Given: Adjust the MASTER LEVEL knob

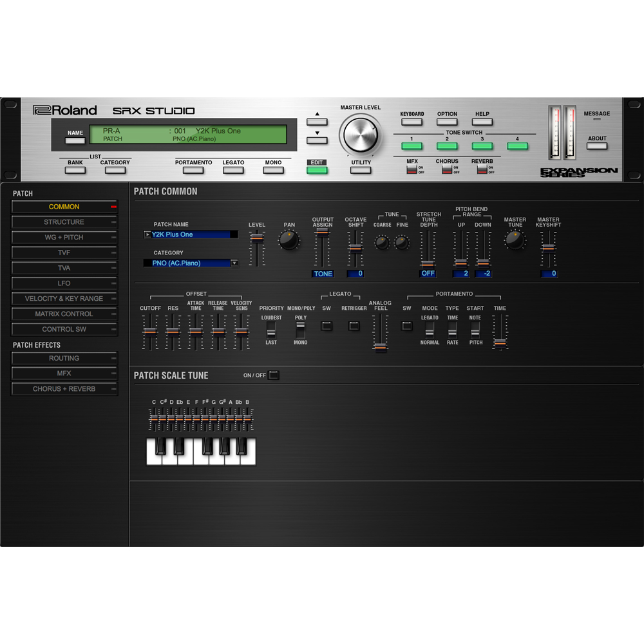Looking at the screenshot, I should 360,135.
